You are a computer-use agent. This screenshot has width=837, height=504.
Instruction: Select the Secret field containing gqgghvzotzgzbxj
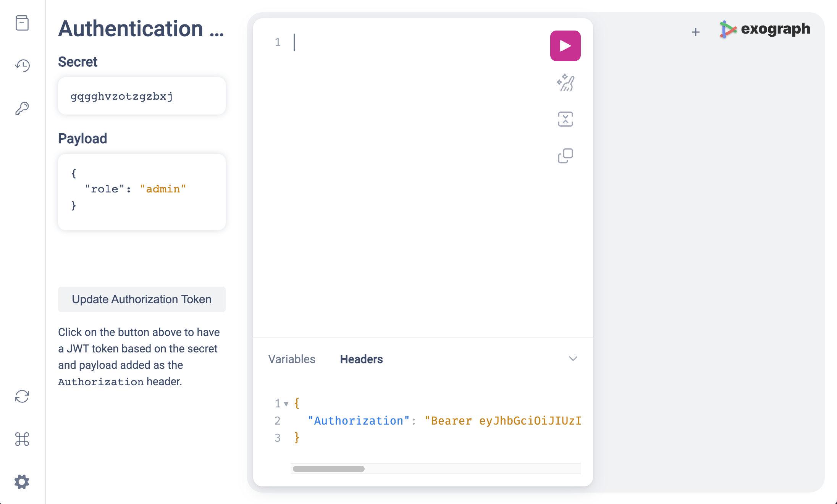[x=142, y=96]
